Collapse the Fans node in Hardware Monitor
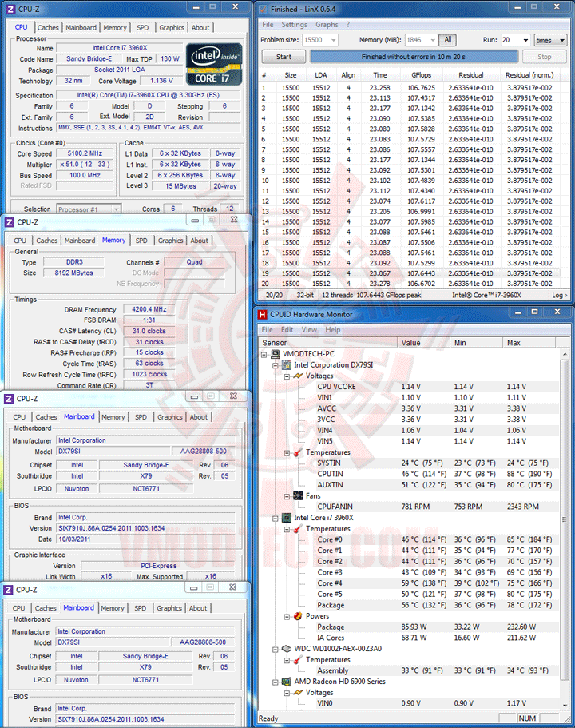Viewport: 575px width, 728px height. 287,496
